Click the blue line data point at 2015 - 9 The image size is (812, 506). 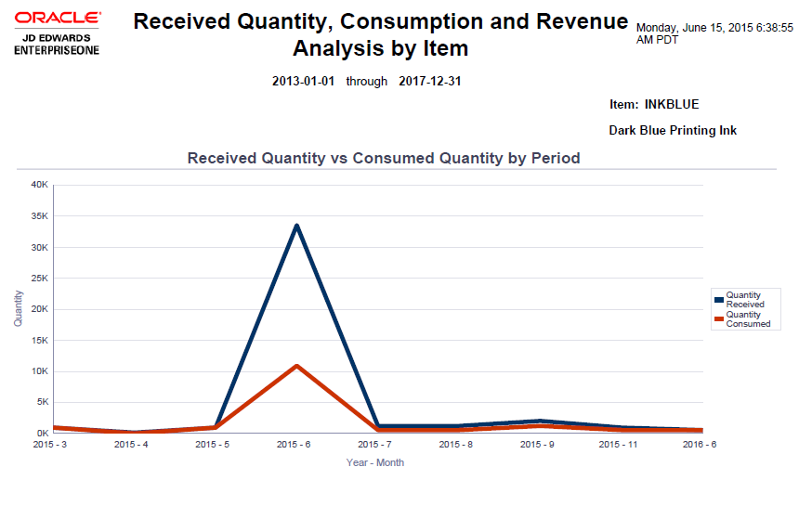[540, 422]
